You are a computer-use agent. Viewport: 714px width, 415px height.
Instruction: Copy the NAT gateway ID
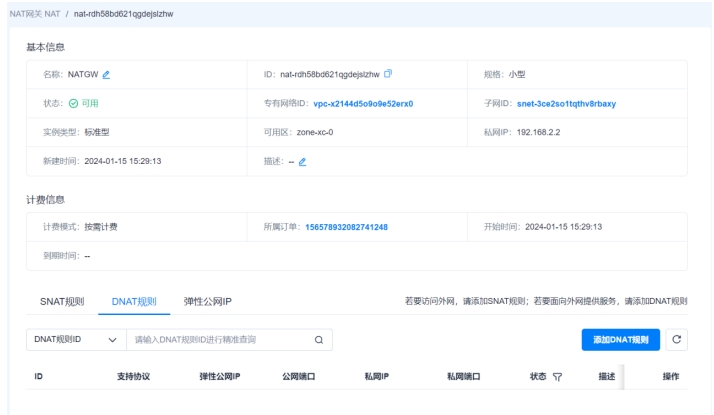click(388, 74)
